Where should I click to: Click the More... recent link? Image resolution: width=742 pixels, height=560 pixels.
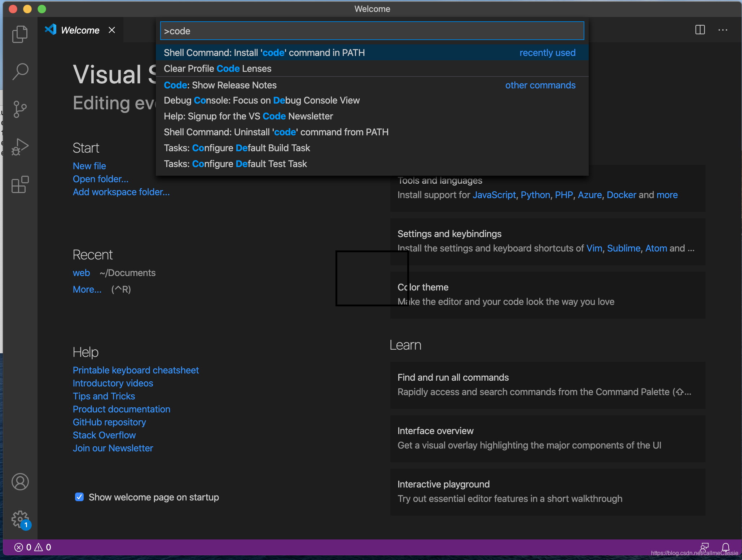(x=87, y=289)
